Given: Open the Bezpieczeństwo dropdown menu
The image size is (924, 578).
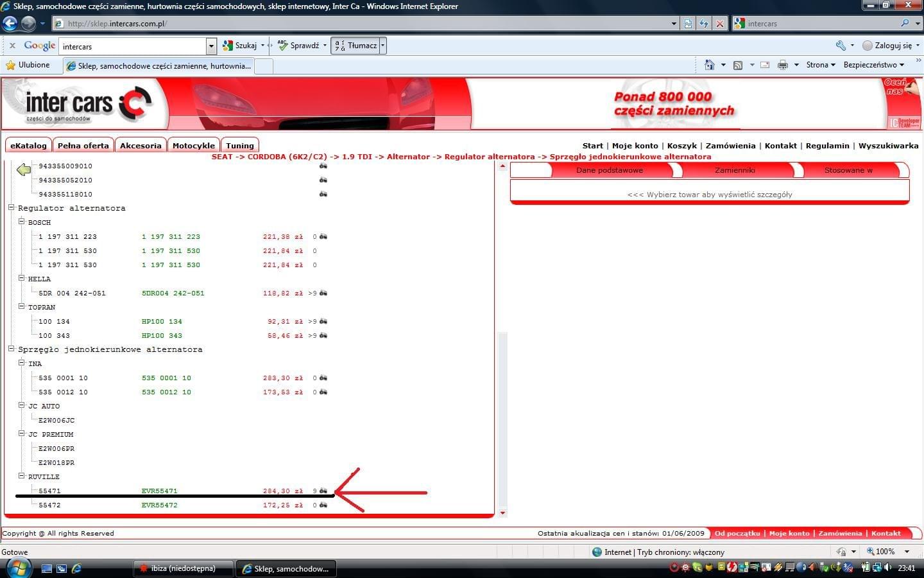Looking at the screenshot, I should [873, 65].
